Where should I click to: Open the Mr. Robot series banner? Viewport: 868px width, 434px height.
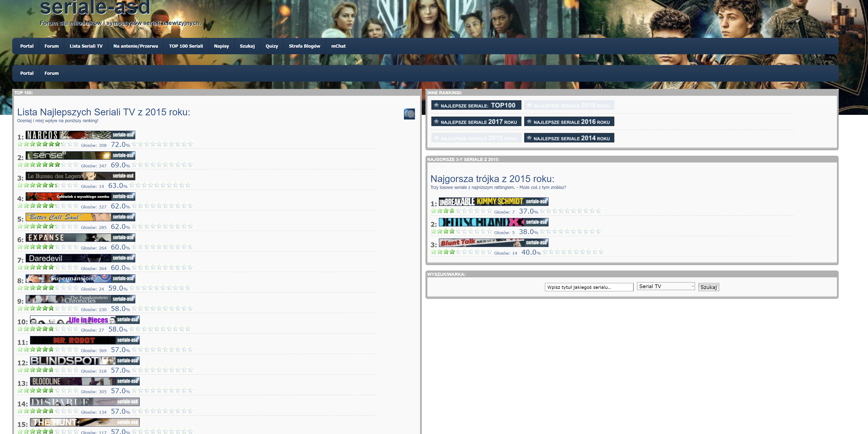(85, 340)
